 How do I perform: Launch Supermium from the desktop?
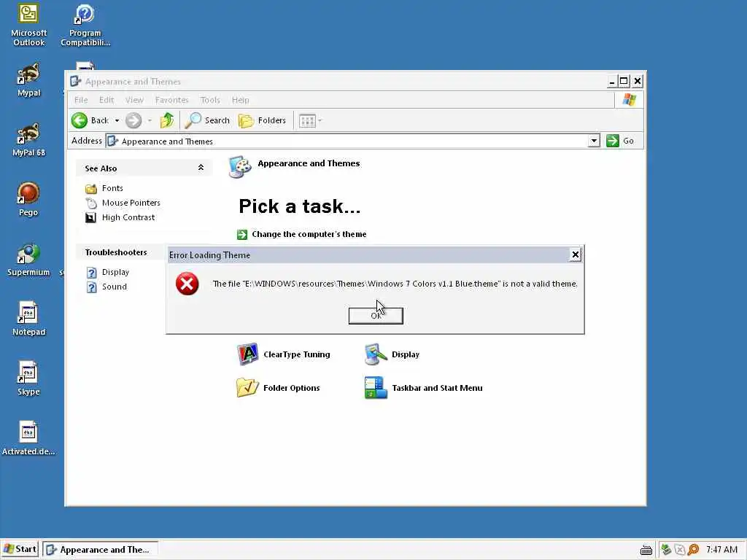tap(28, 260)
